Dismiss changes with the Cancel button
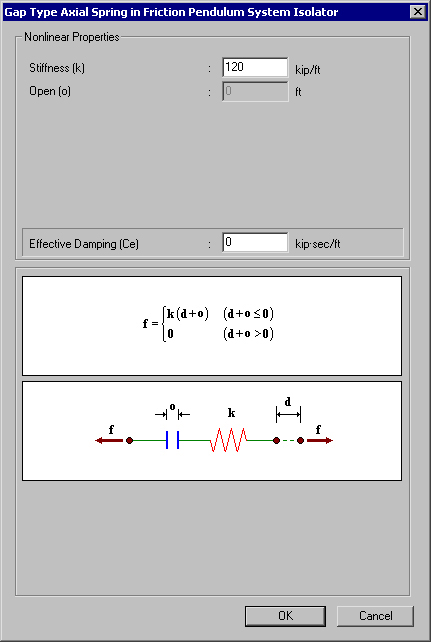The width and height of the screenshot is (431, 642). [x=375, y=616]
